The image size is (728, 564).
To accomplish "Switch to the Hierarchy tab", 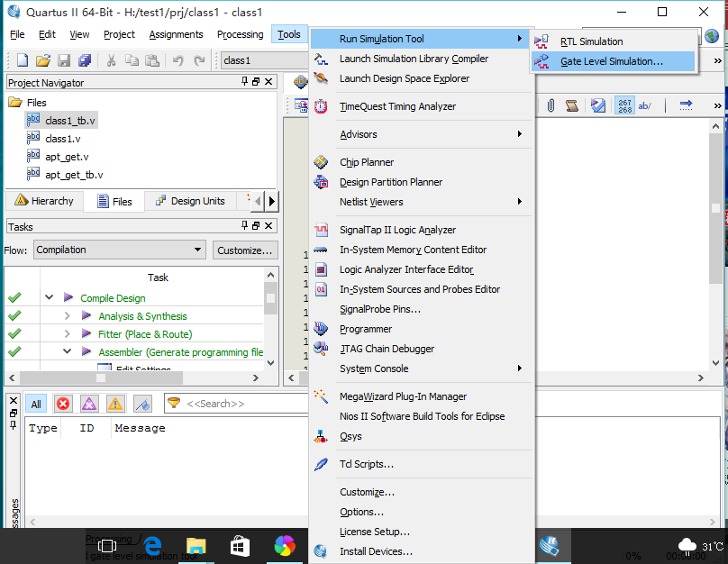I will click(x=44, y=201).
